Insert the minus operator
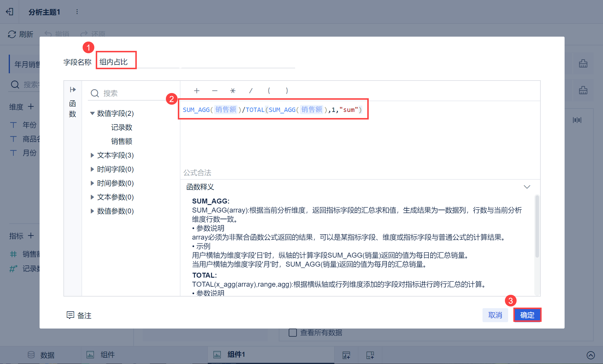The height and width of the screenshot is (364, 603). [x=215, y=91]
